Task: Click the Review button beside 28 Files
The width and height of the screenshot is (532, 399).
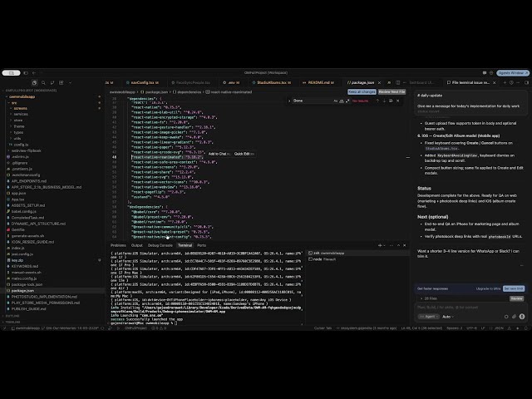Action: 516,298
